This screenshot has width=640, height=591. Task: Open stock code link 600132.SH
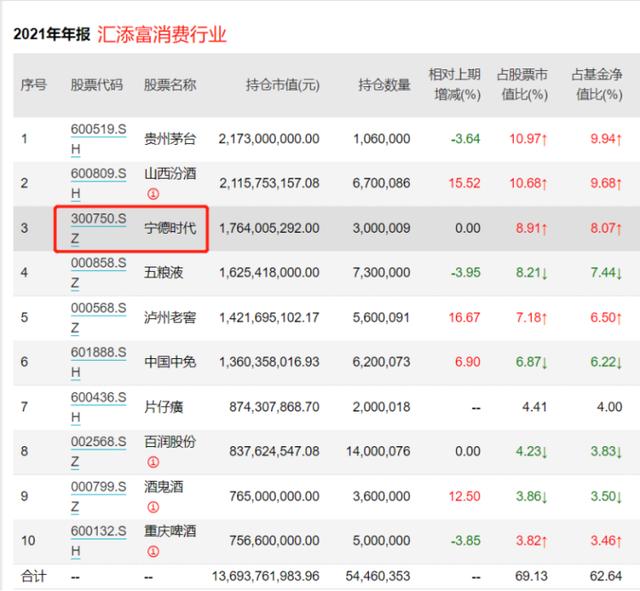[98, 541]
